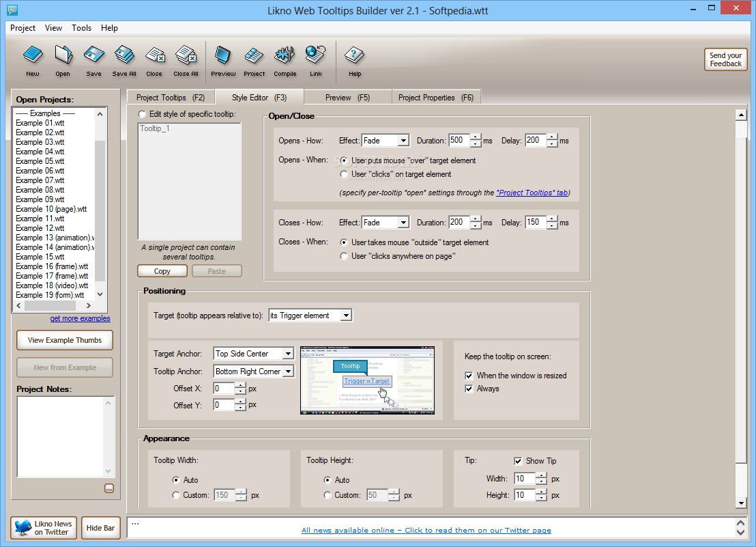Expand the Target Anchor dropdown
The height and width of the screenshot is (547, 756).
tap(288, 354)
